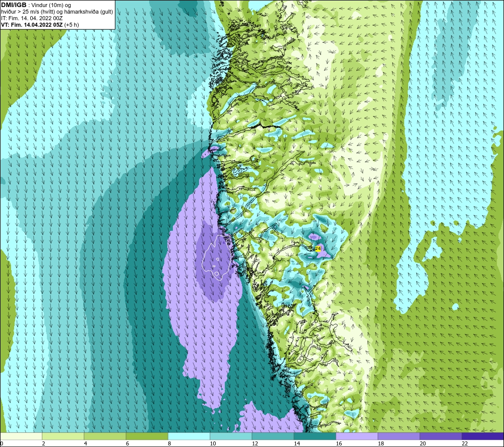Screen dimensions: 504x447
Task: Click the legend scale label "6"
Action: tap(128, 443)
